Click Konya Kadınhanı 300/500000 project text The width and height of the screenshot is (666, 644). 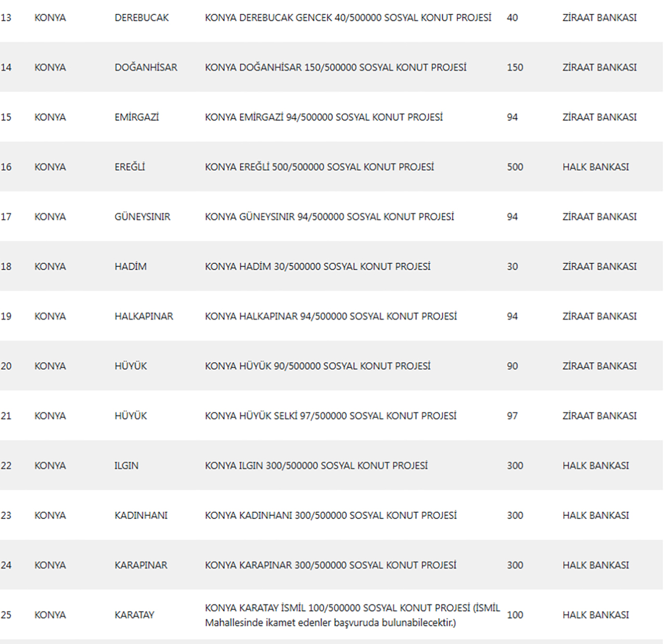coord(330,515)
